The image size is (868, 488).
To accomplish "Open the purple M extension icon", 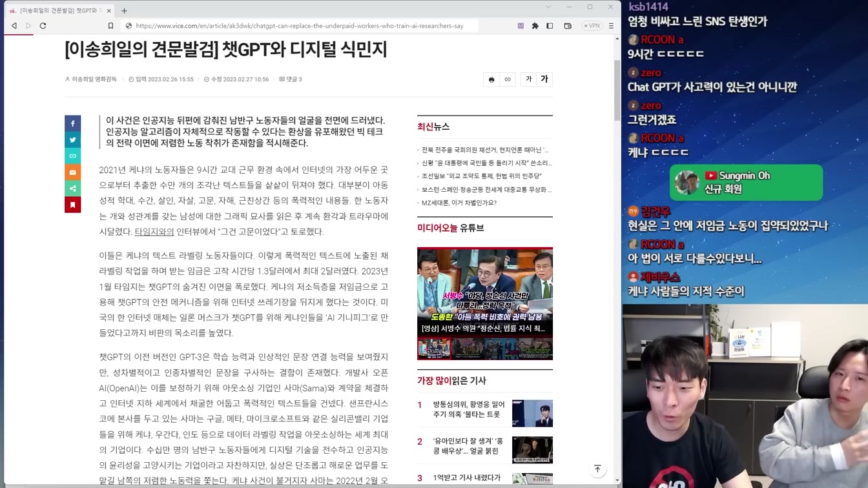I will (521, 26).
